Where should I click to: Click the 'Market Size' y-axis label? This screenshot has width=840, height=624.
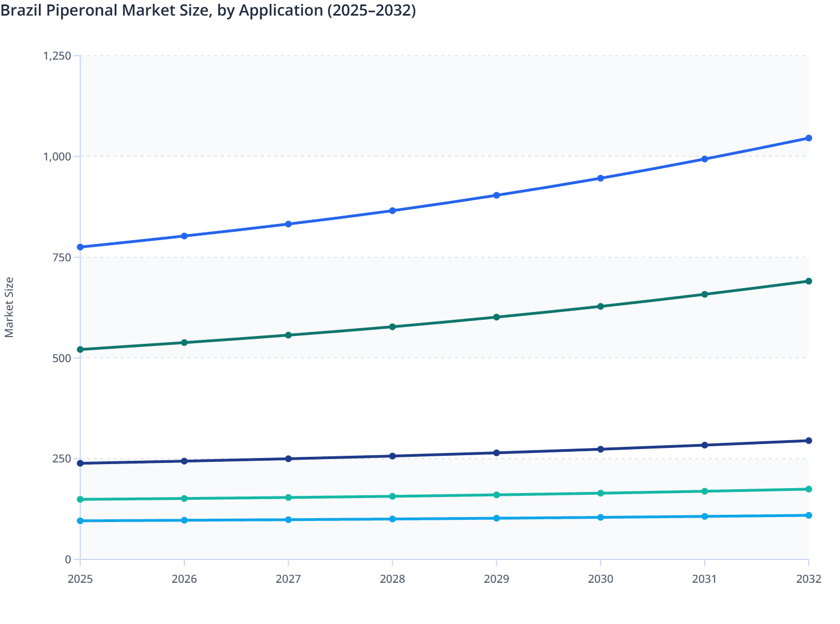tap(9, 307)
